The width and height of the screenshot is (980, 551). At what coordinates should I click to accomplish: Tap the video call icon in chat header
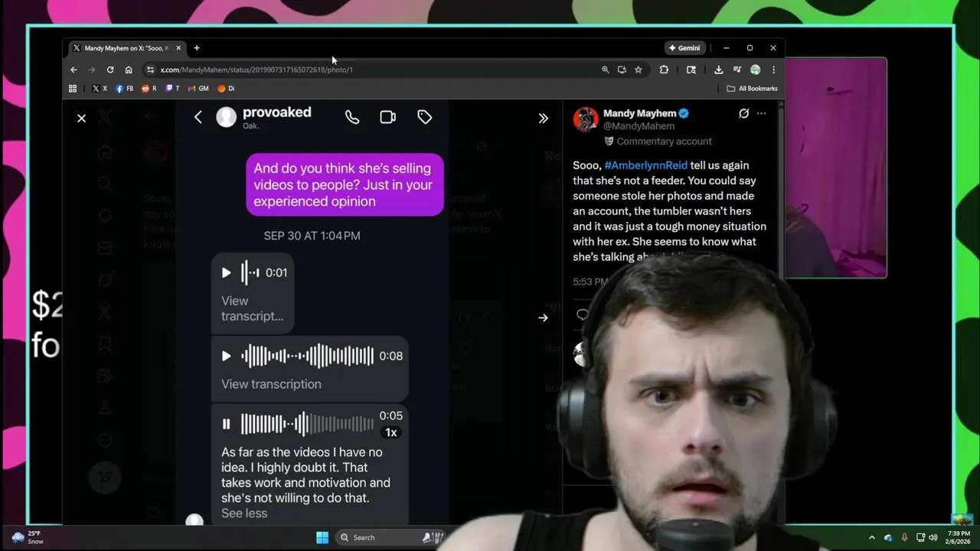(x=388, y=117)
